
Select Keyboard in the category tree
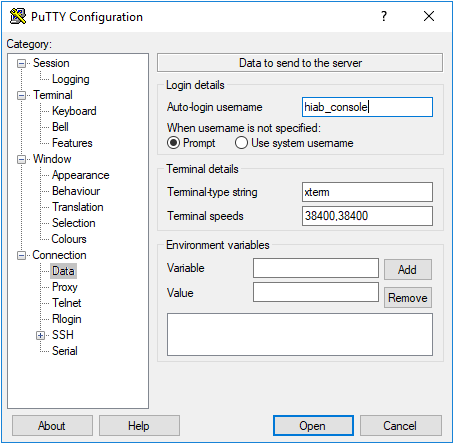pos(74,111)
